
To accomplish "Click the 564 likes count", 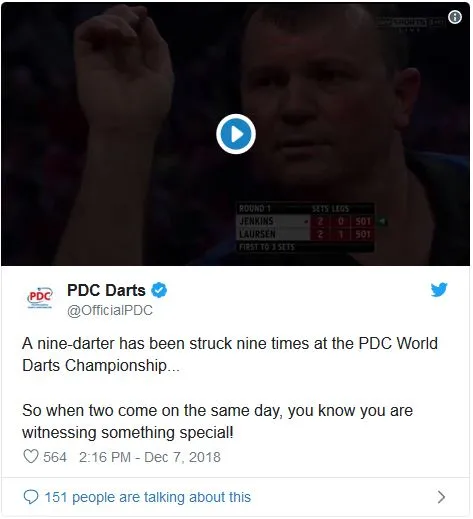I will tap(55, 457).
